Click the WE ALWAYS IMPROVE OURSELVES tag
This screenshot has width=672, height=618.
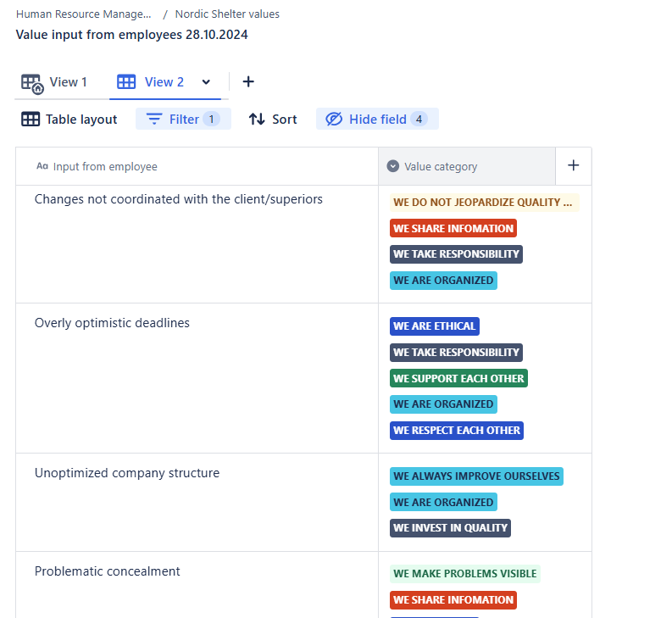coord(476,476)
